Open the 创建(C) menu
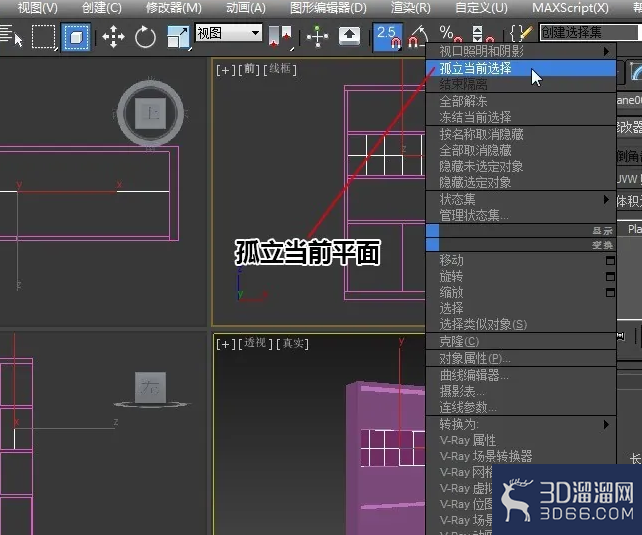Viewport: 642px width, 535px height. 102,7
